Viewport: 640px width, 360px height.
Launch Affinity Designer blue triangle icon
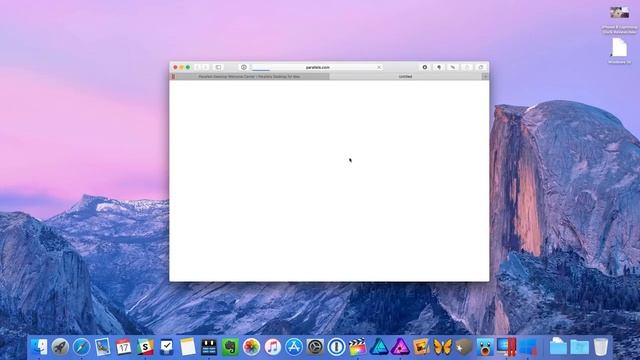click(x=379, y=347)
